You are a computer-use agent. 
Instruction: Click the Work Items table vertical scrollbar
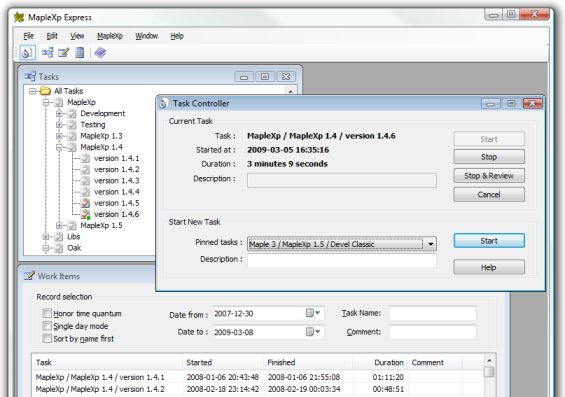pyautogui.click(x=489, y=376)
